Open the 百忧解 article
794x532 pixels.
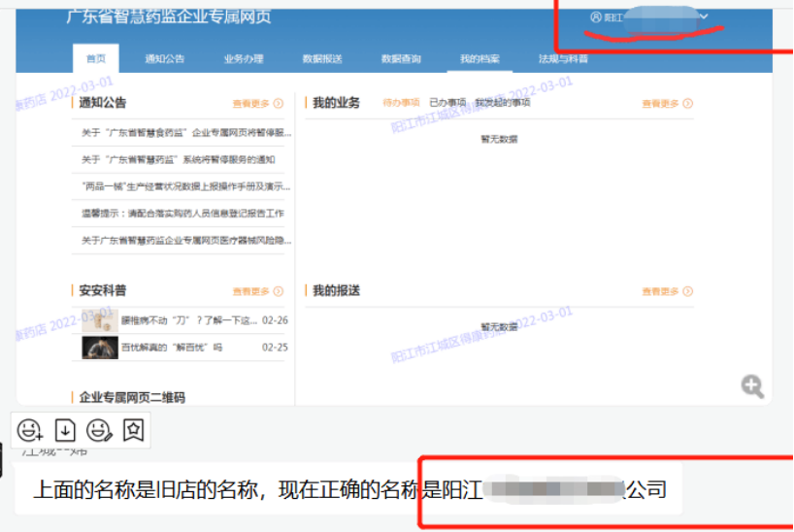[x=172, y=348]
